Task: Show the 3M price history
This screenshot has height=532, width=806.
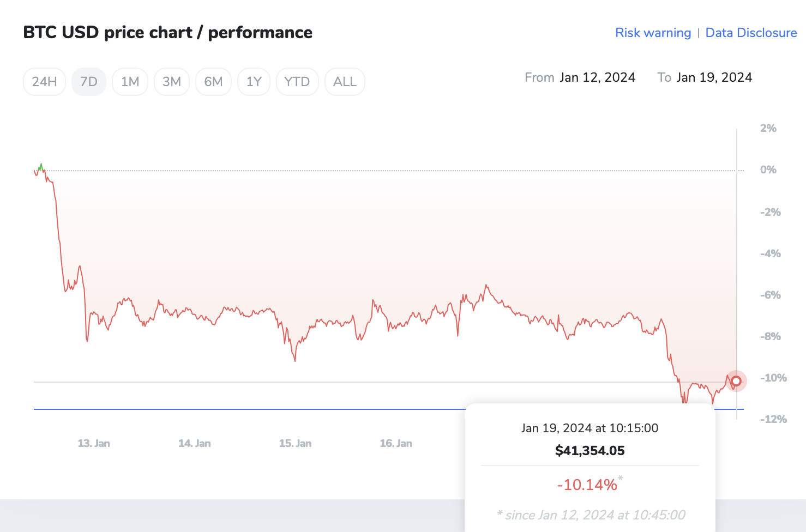Action: tap(172, 82)
